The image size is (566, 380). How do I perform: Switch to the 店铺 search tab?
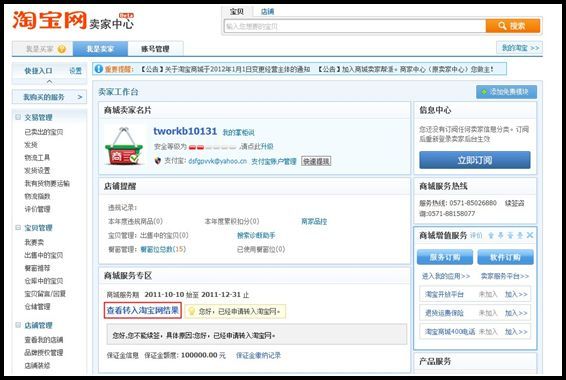pos(267,12)
